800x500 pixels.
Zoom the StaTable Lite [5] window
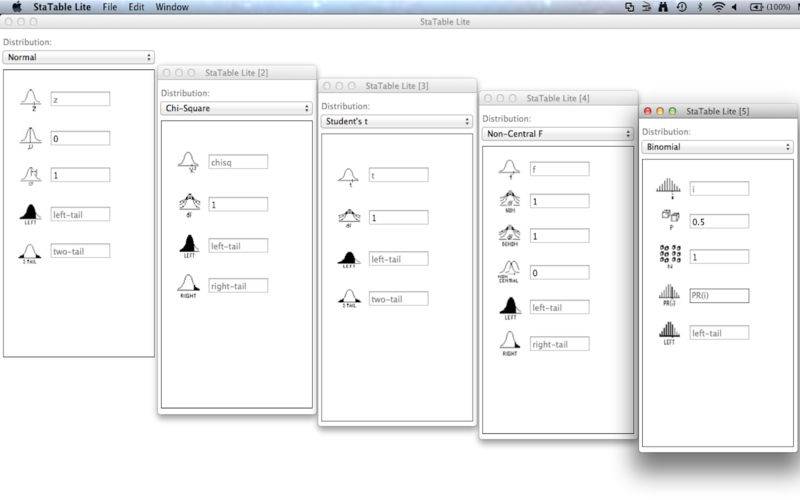pos(672,111)
